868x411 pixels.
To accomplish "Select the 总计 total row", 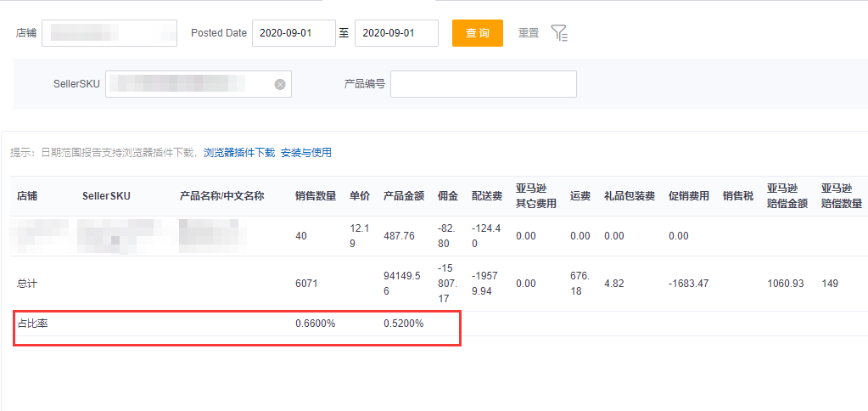I will pyautogui.click(x=29, y=284).
